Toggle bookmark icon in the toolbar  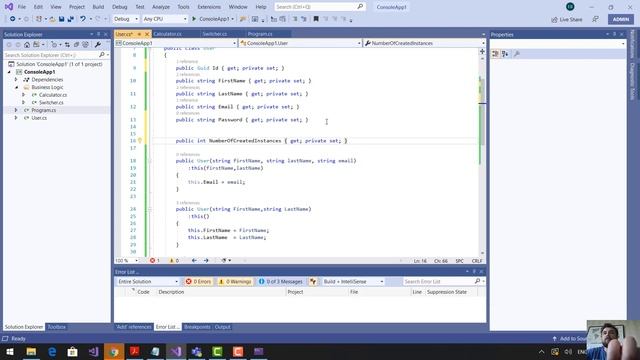pos(316,19)
